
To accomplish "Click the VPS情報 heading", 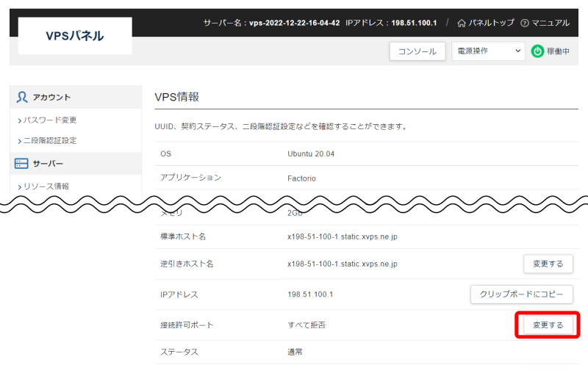I will [x=176, y=97].
